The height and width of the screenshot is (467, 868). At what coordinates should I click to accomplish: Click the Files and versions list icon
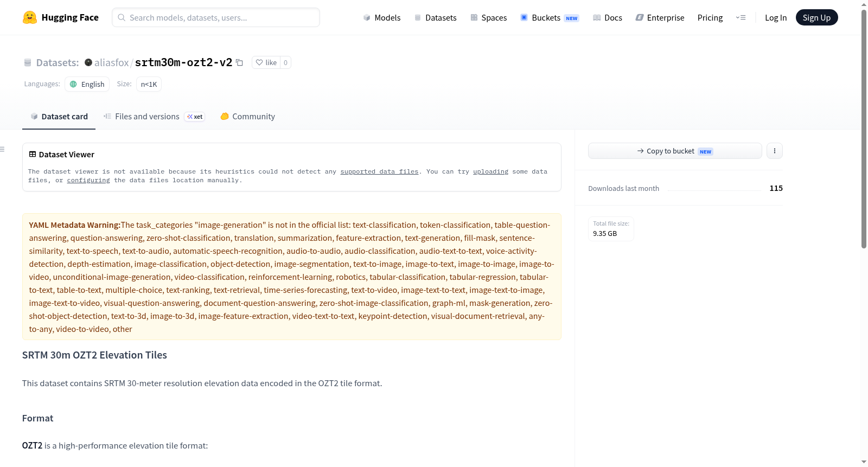[x=107, y=116]
